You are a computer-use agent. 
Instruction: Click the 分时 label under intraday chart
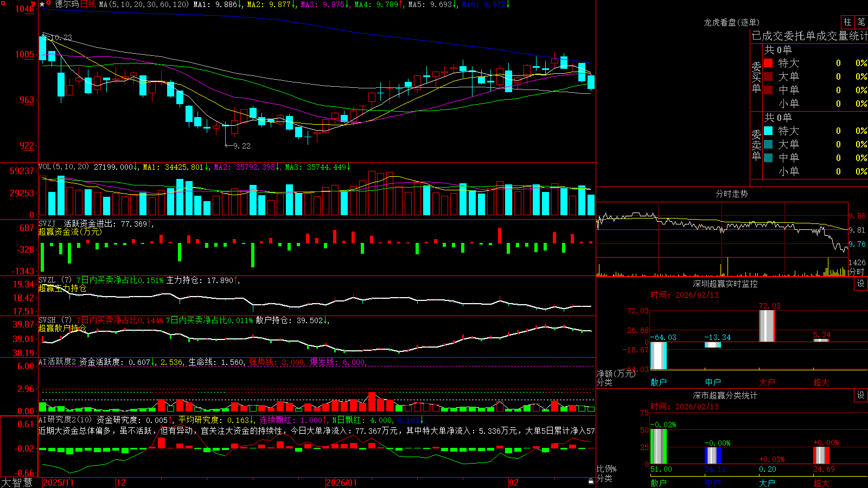tap(857, 272)
